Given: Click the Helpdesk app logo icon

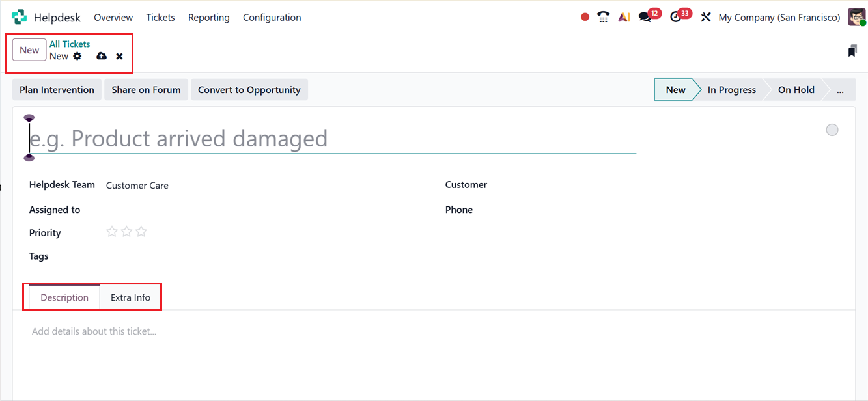Looking at the screenshot, I should tap(20, 18).
